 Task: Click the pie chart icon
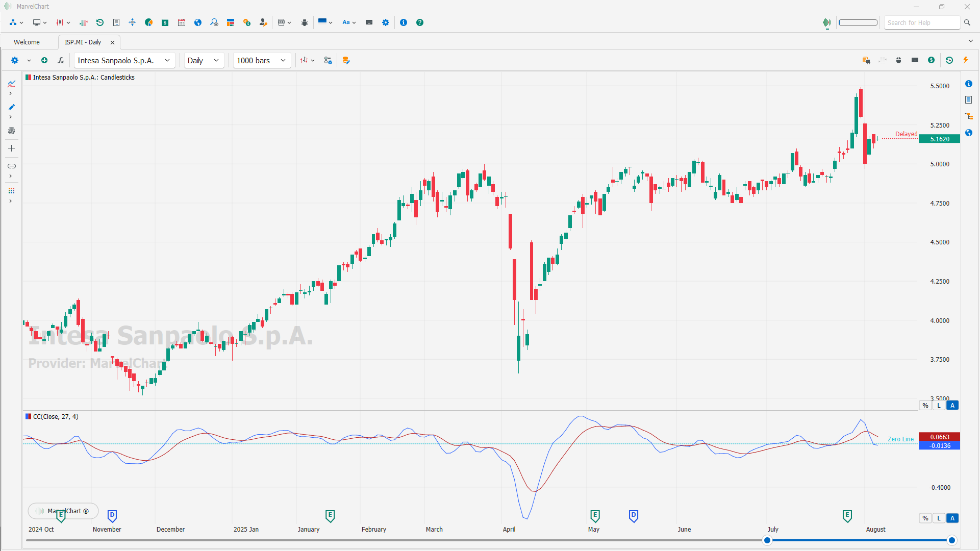(x=149, y=22)
